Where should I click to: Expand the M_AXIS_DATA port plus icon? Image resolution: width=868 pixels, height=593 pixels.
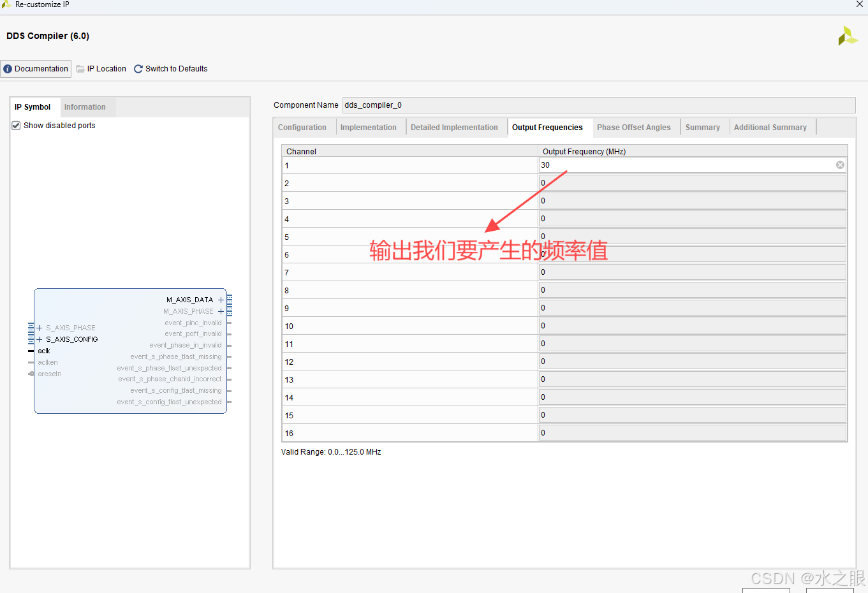pyautogui.click(x=221, y=300)
